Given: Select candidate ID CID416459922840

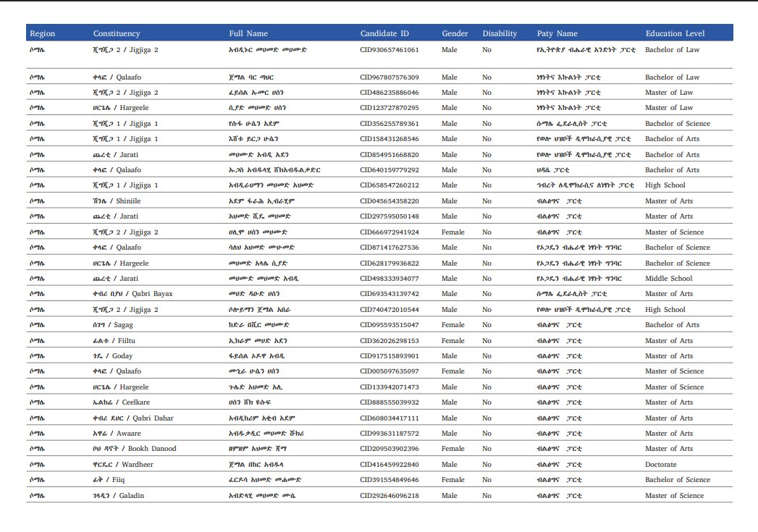Looking at the screenshot, I should point(389,465).
